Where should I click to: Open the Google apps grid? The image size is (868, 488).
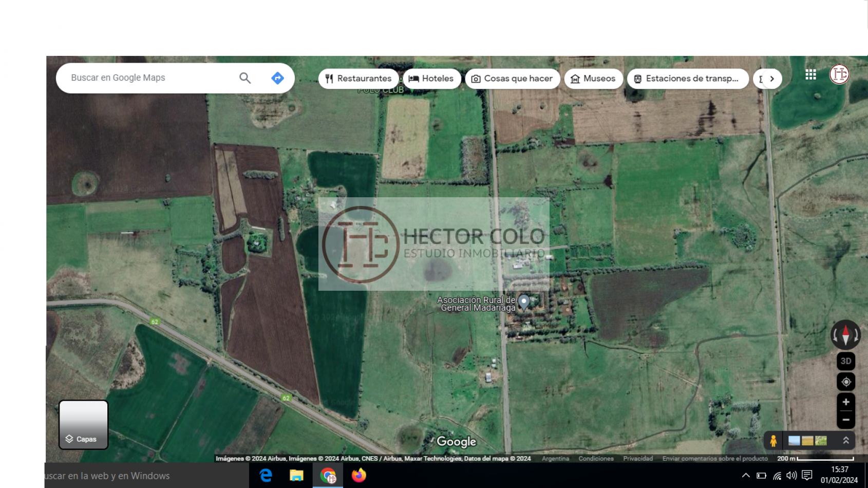810,74
